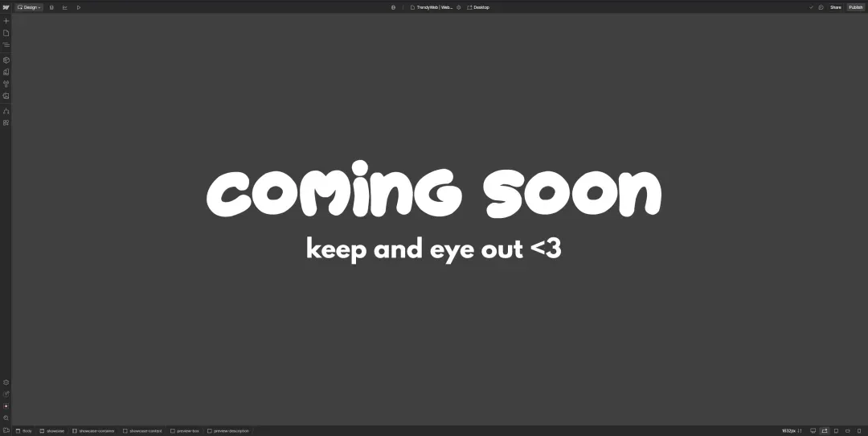Click the saved checkmark status icon
This screenshot has width=868, height=436.
[x=812, y=7]
